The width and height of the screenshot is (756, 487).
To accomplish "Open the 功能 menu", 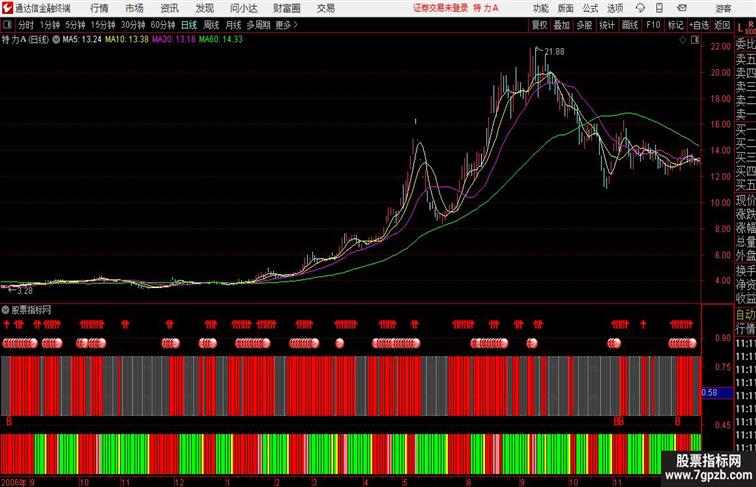I will [x=540, y=8].
